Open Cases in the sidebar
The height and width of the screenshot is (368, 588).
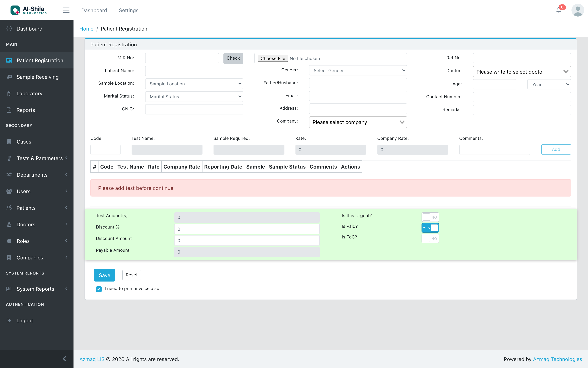click(37, 142)
